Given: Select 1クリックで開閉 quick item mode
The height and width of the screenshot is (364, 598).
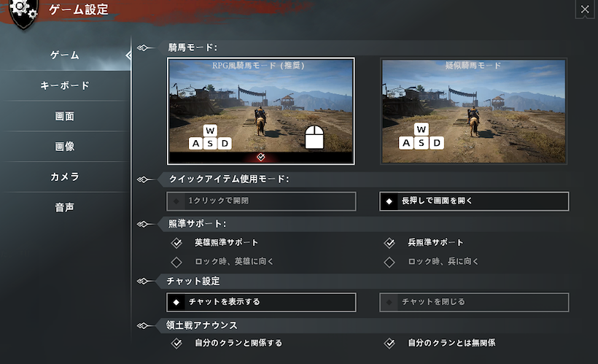Looking at the screenshot, I should point(261,201).
